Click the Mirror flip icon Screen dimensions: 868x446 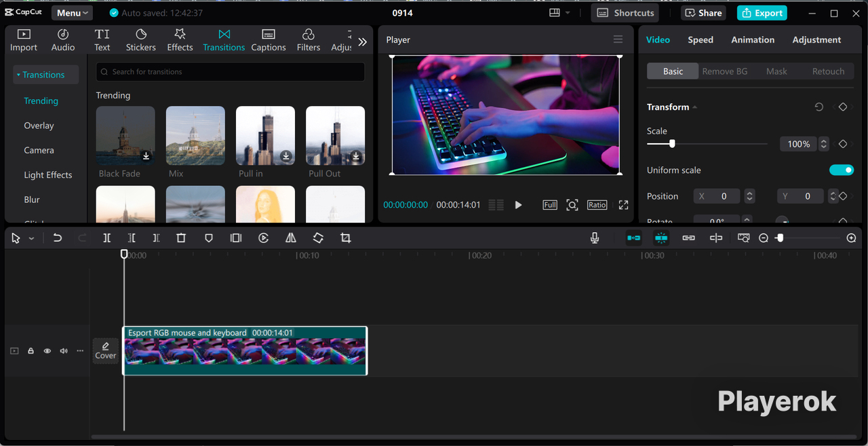click(291, 238)
